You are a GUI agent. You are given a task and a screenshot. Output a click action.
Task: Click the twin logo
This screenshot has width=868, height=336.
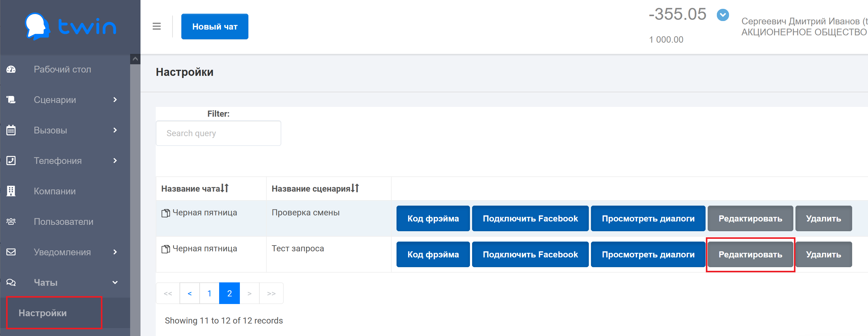click(70, 27)
